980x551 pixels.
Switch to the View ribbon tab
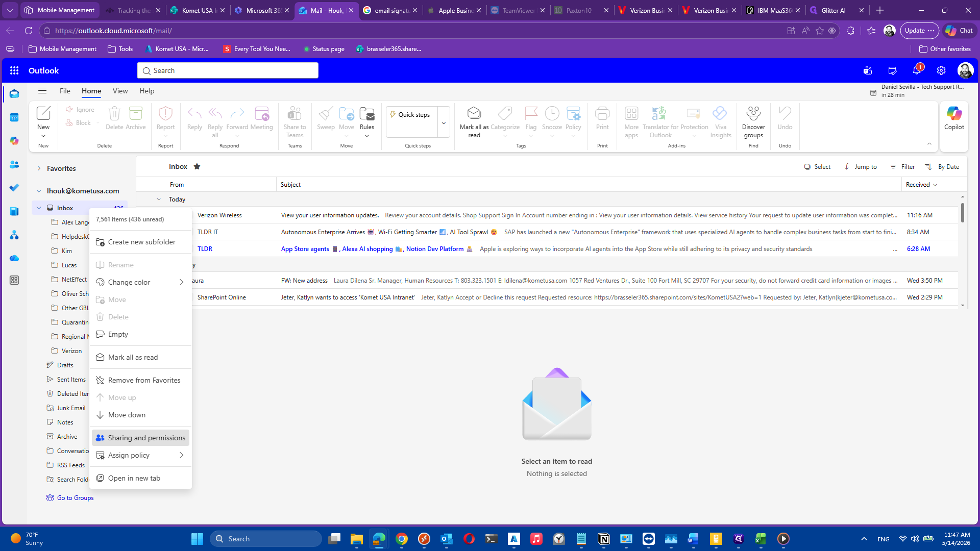tap(120, 91)
